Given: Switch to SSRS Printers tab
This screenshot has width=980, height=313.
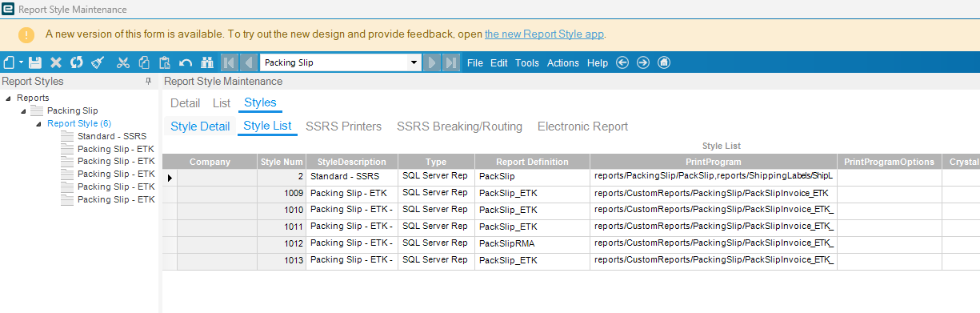Looking at the screenshot, I should (x=343, y=126).
